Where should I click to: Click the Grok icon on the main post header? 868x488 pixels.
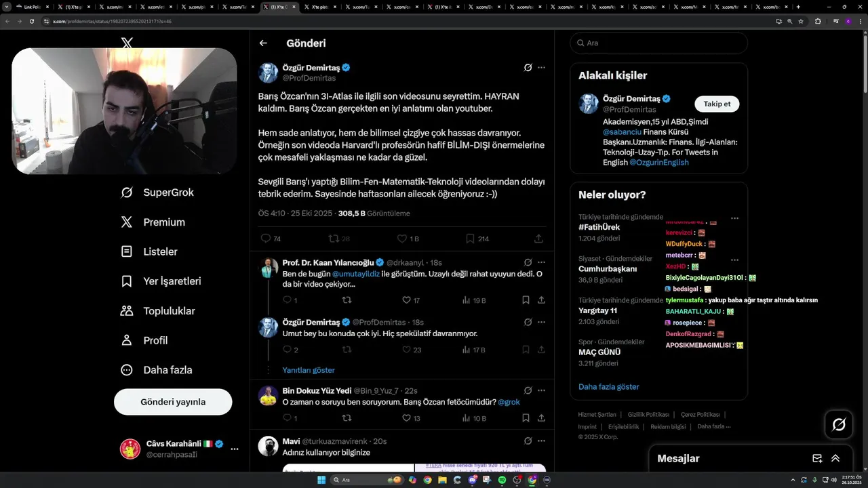pos(528,68)
